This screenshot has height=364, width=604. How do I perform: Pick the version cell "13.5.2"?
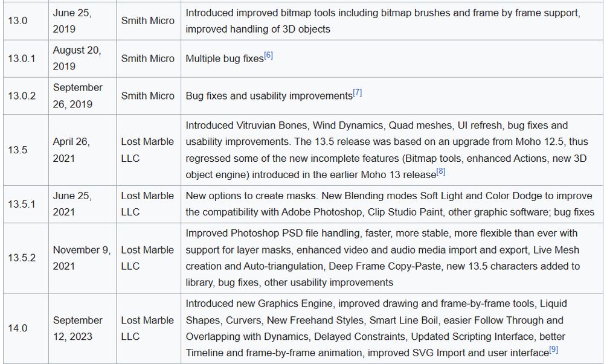(x=22, y=258)
